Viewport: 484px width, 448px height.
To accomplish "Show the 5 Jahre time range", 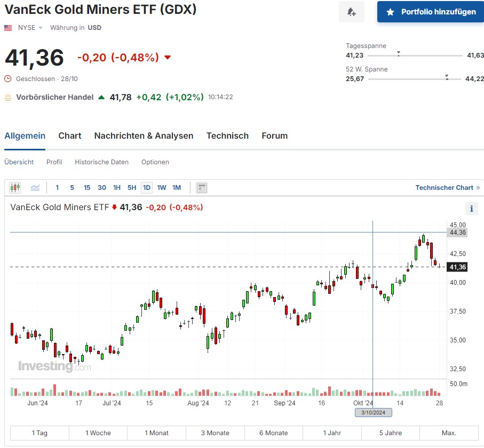I will click(x=391, y=433).
